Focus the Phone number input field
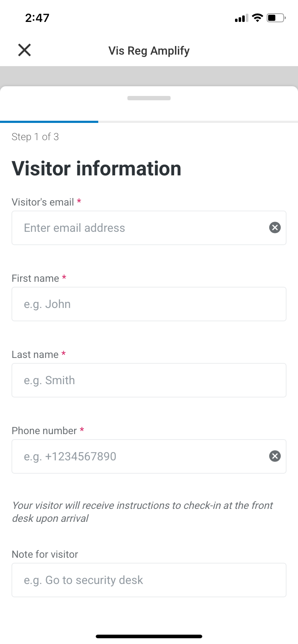Screen dimensions: 298x644 tap(140, 456)
